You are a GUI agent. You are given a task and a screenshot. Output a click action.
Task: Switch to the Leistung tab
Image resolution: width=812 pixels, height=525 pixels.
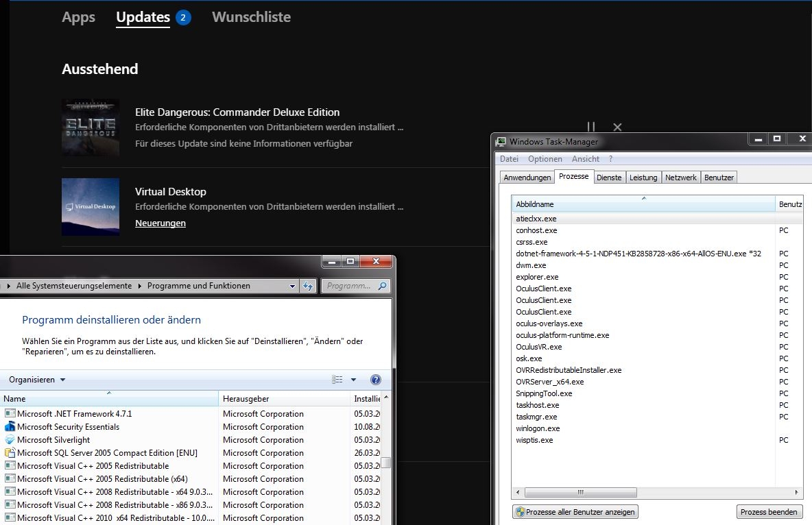click(x=643, y=178)
